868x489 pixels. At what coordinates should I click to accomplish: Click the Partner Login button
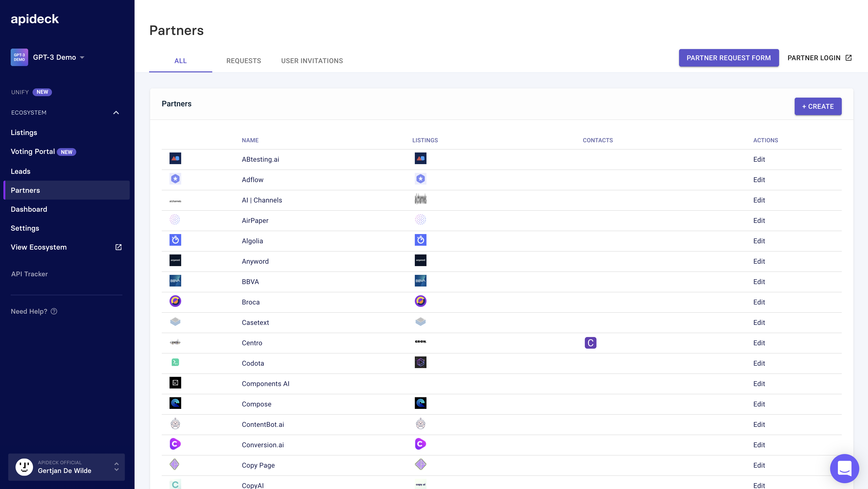(819, 57)
